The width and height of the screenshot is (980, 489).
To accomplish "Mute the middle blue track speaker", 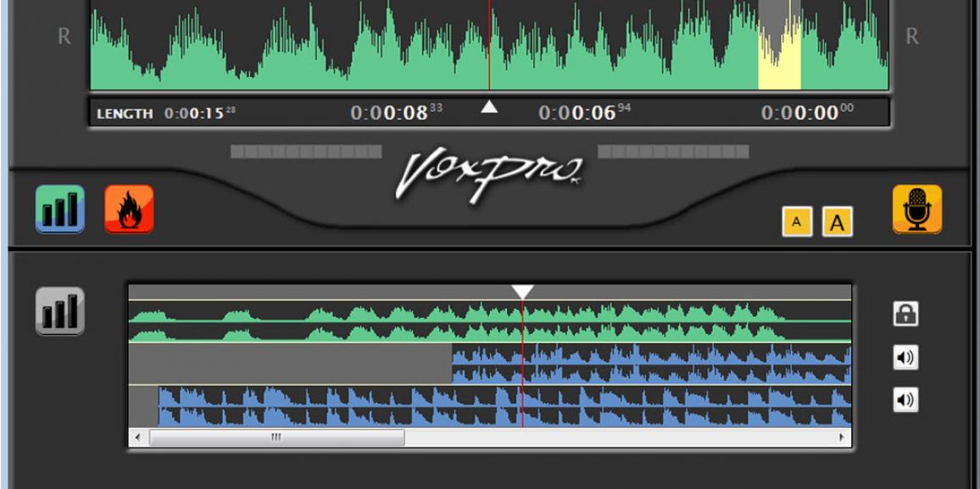I will pyautogui.click(x=905, y=358).
